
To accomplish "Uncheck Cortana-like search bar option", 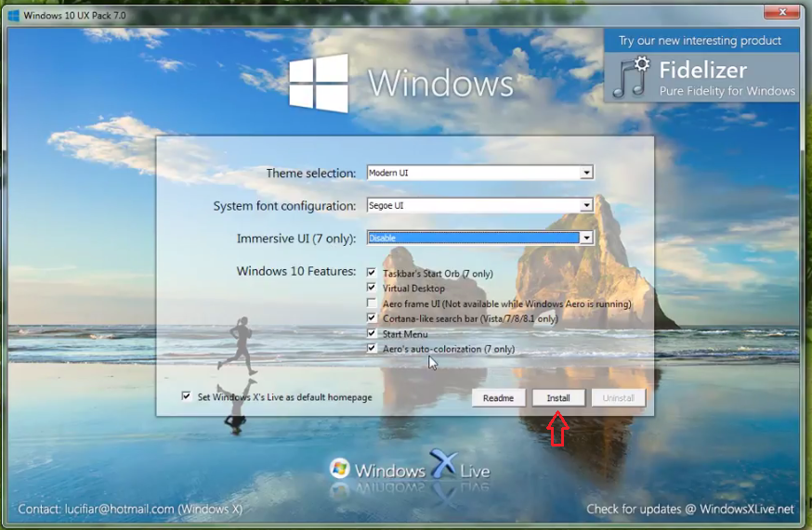I will [x=372, y=318].
